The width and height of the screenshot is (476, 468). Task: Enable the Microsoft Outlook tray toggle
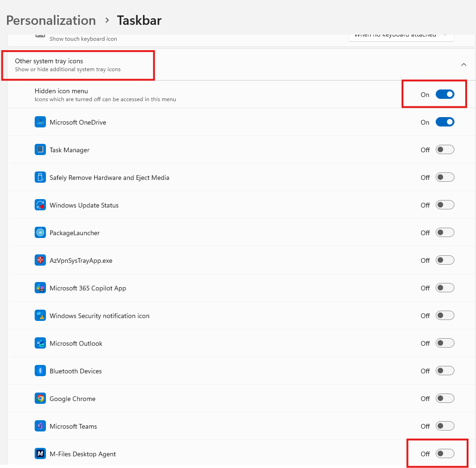pos(445,343)
